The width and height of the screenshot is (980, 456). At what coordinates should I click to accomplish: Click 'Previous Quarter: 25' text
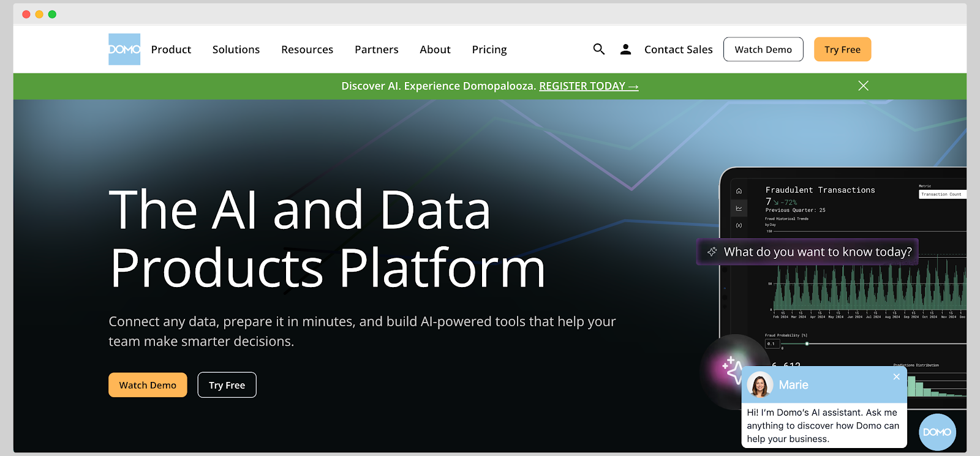coord(795,210)
